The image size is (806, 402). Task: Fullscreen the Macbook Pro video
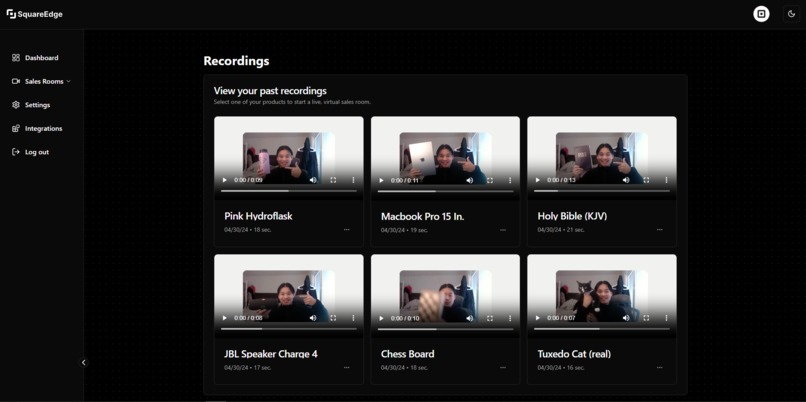point(490,180)
